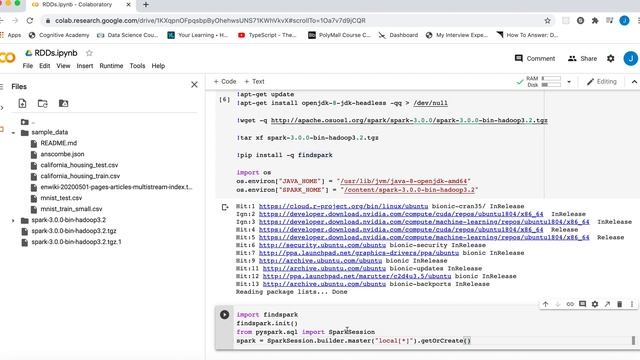Open the Dashboard bookmark
Screen dimensions: 640x360
coord(398,35)
